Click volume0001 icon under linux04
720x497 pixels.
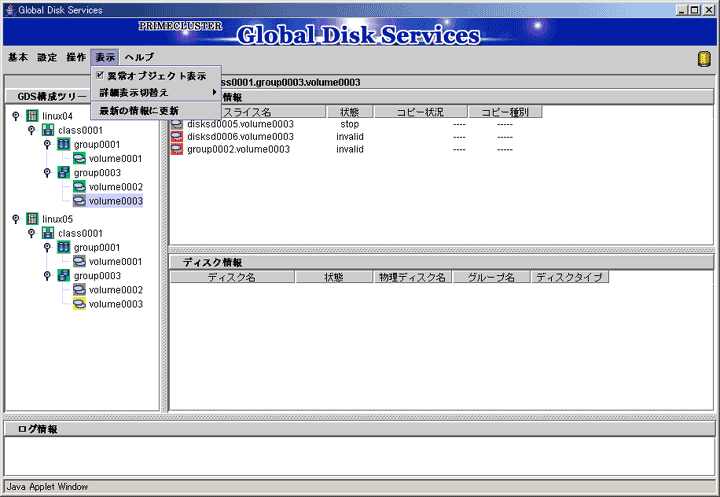click(79, 158)
